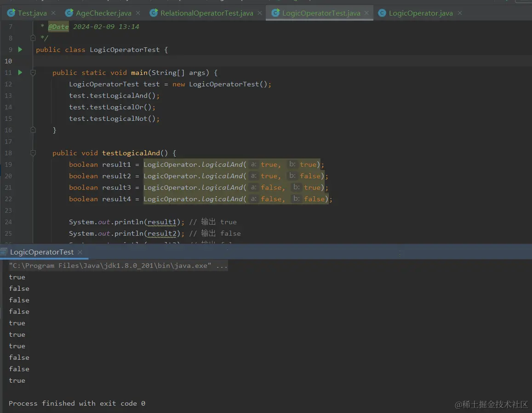
Task: Click the run window icon beside LogicOperatorTest
Action: click(x=3, y=252)
